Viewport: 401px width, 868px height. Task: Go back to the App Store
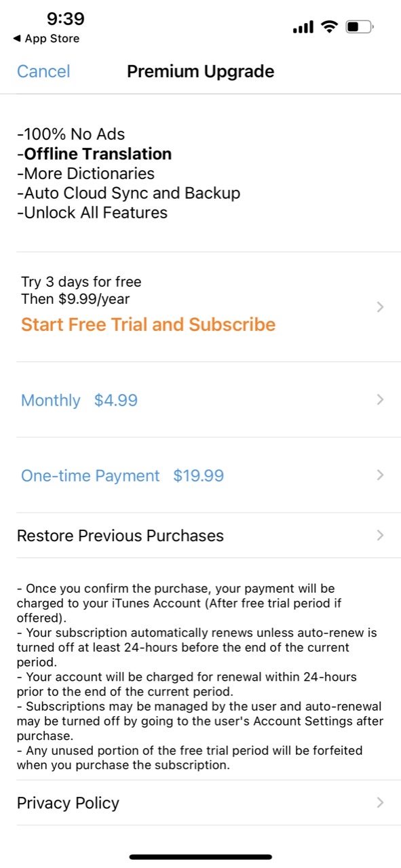[46, 39]
